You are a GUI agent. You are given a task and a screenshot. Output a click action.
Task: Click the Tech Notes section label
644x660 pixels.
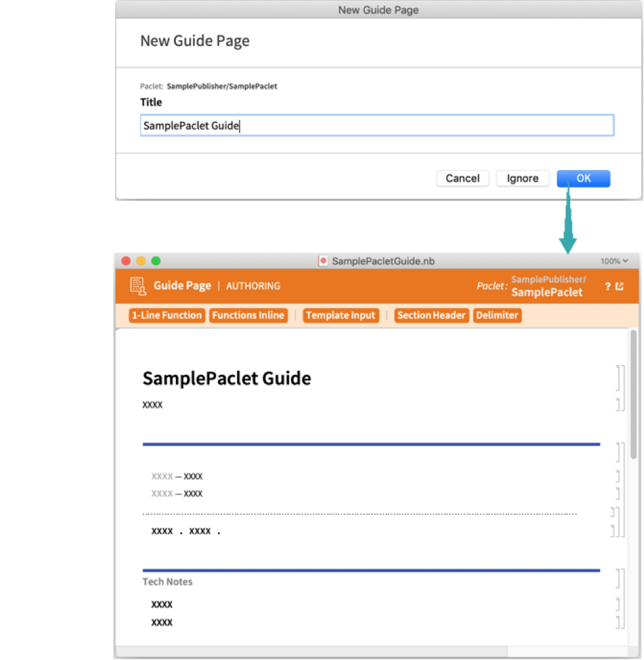point(167,582)
